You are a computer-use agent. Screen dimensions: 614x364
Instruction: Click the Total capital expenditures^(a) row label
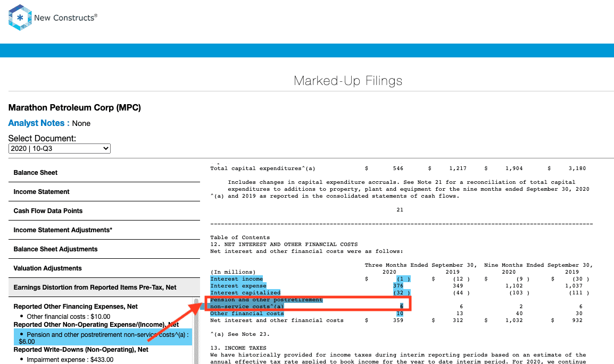click(263, 168)
